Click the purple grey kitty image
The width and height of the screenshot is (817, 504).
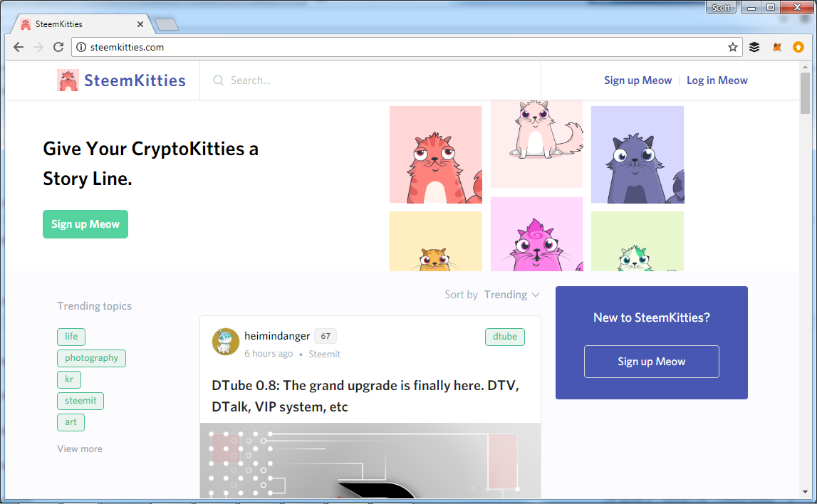click(x=638, y=154)
